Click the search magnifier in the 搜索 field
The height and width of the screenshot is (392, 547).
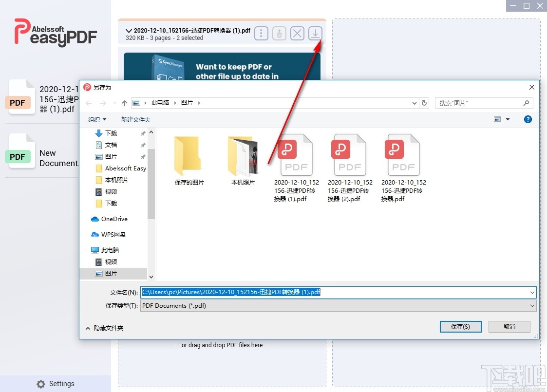click(527, 103)
